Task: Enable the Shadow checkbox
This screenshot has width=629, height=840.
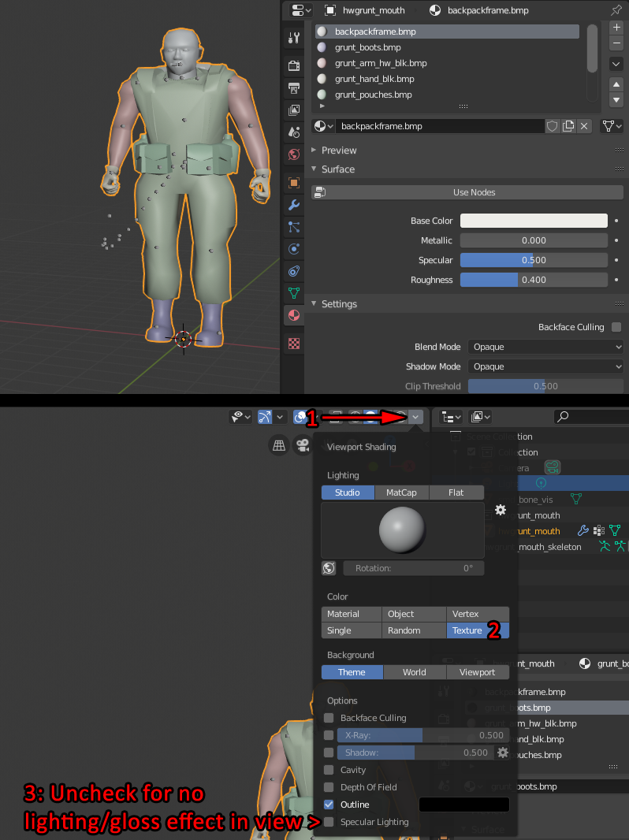Action: coord(329,753)
